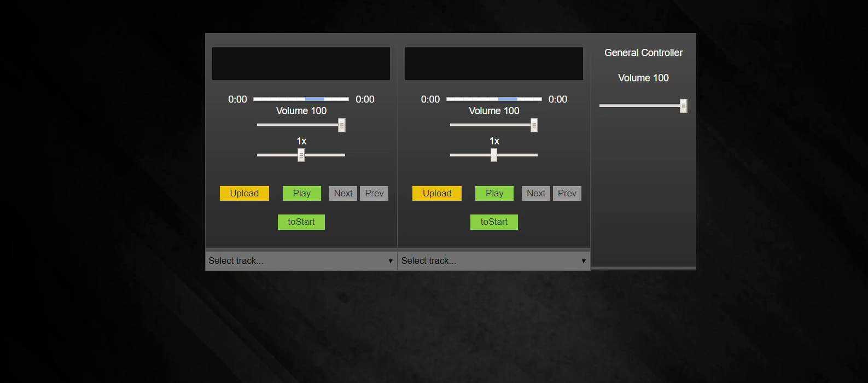This screenshot has height=383, width=868.
Task: Click right deck track progress bar
Action: (494, 99)
